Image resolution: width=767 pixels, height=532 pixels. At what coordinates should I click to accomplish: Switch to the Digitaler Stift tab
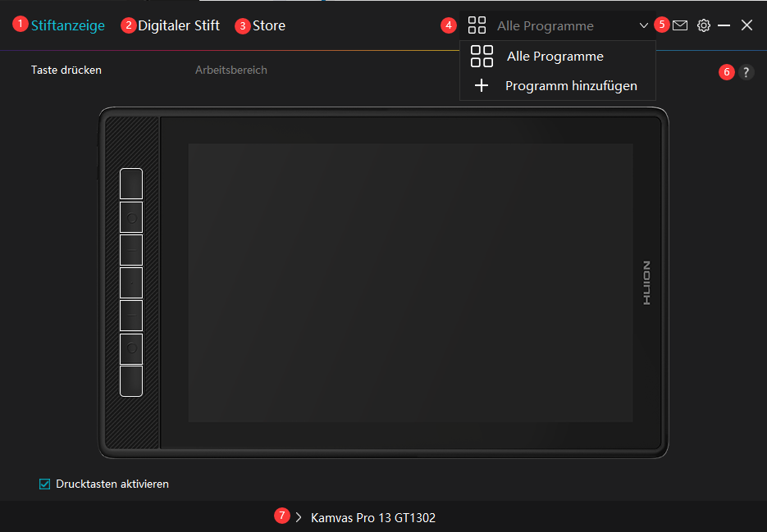(178, 25)
